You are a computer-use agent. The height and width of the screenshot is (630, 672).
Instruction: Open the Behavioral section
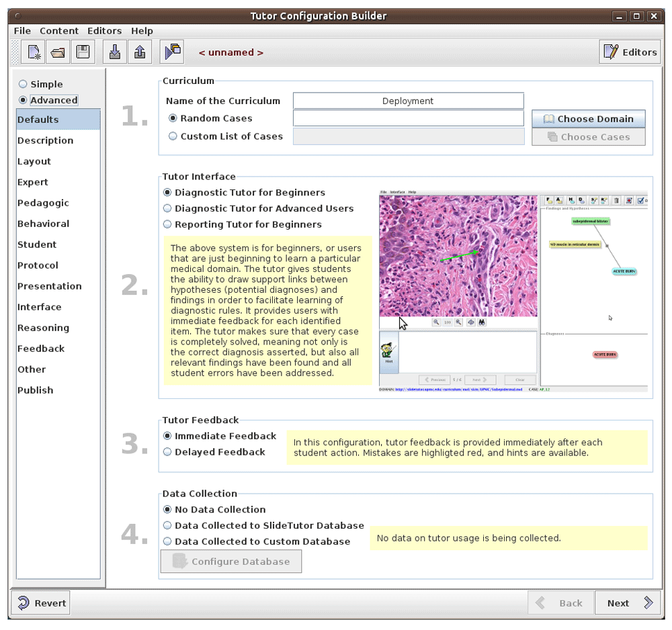(58, 224)
